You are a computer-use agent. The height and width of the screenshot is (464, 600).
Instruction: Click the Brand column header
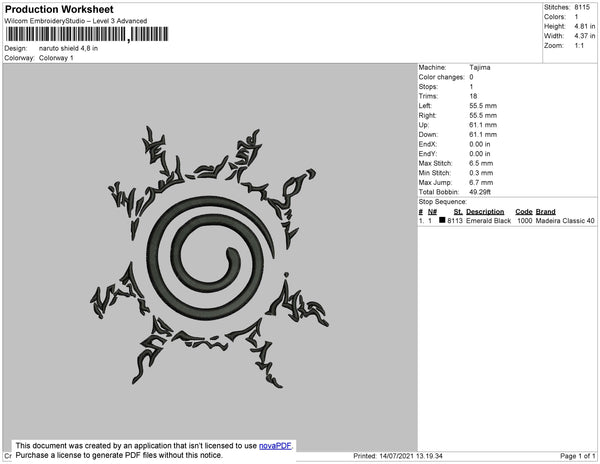pos(545,212)
